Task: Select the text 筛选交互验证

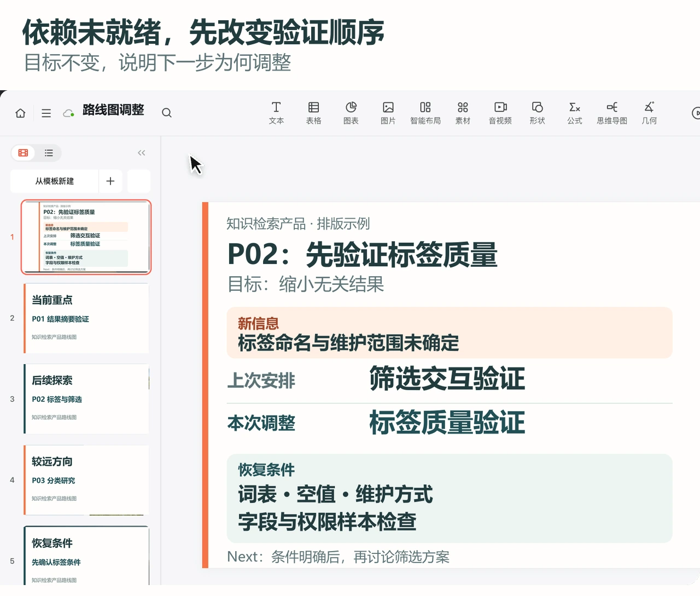Action: [447, 379]
